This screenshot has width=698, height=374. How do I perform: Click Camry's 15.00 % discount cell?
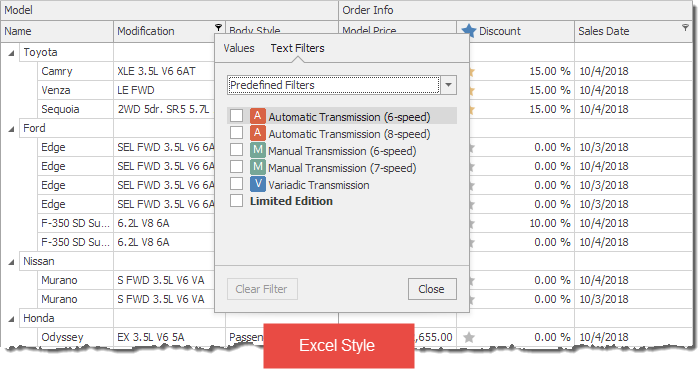(522, 71)
